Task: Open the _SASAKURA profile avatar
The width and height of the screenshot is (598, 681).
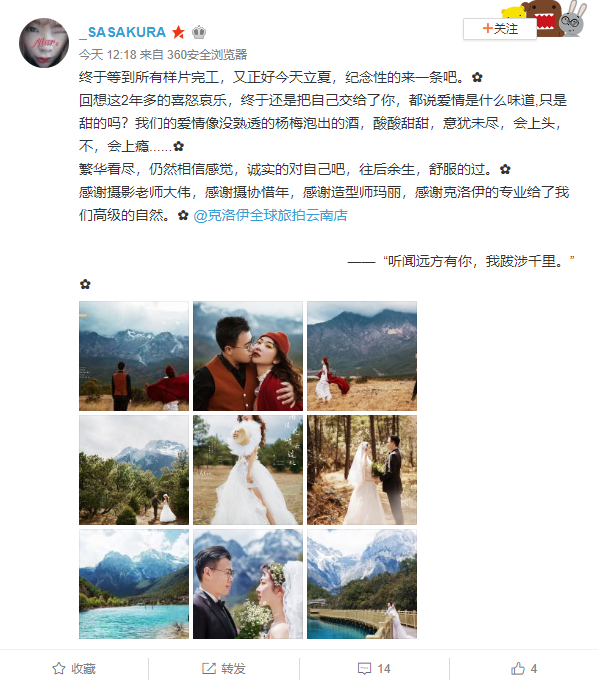Action: coord(44,43)
